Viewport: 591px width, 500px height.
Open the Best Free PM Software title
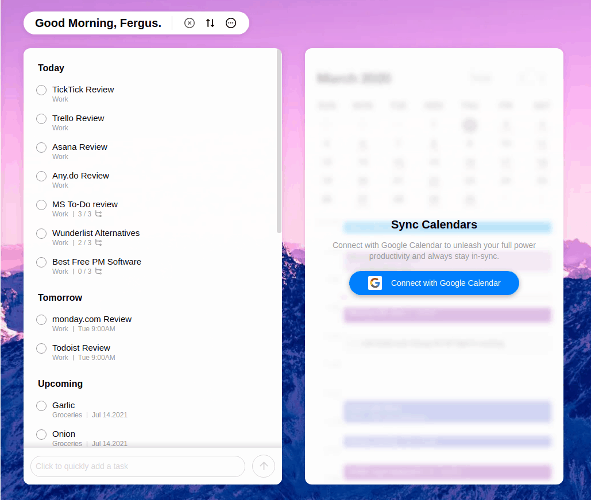pyautogui.click(x=96, y=262)
